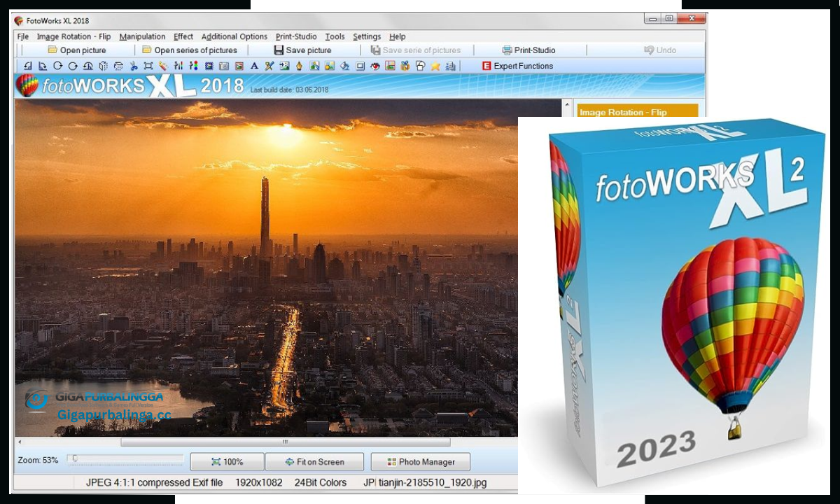Viewport: 840px width, 504px height.
Task: Open Expert Functions
Action: click(517, 66)
